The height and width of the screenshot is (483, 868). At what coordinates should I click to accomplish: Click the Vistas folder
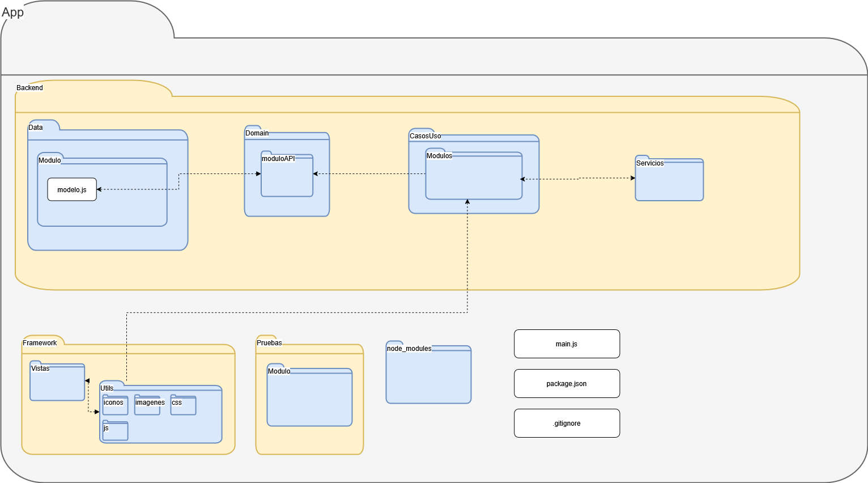click(57, 381)
